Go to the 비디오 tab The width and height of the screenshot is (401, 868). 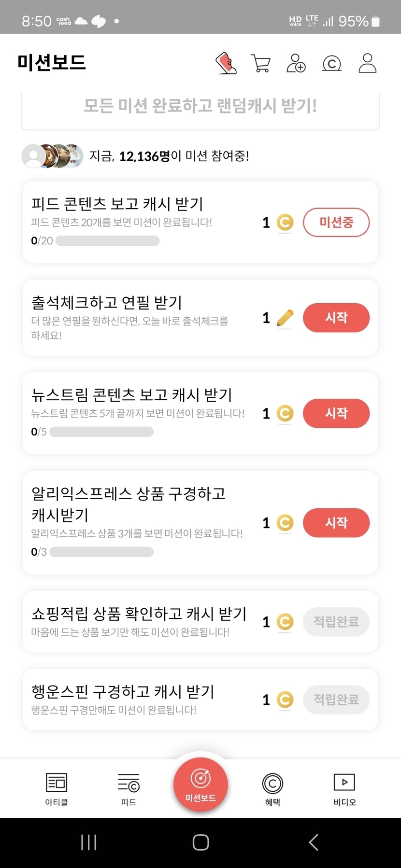344,789
